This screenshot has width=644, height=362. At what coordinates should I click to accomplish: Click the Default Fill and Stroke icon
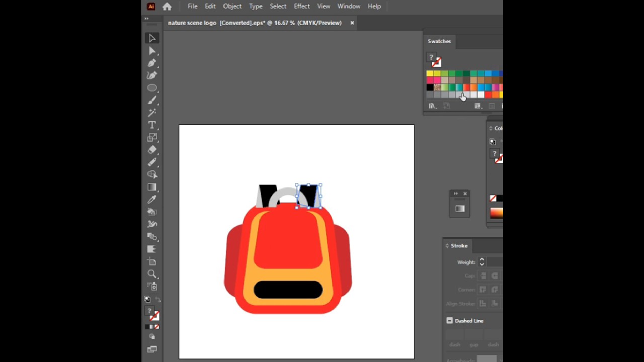click(147, 299)
